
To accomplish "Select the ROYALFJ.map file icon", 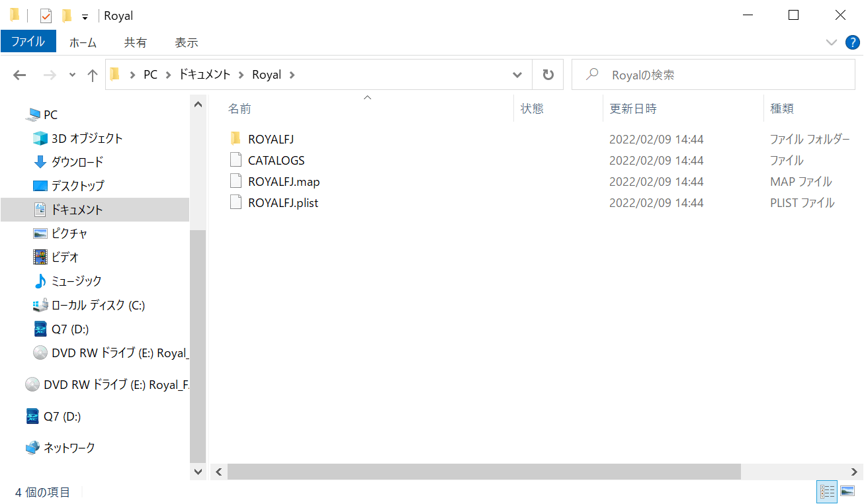I will [x=236, y=181].
